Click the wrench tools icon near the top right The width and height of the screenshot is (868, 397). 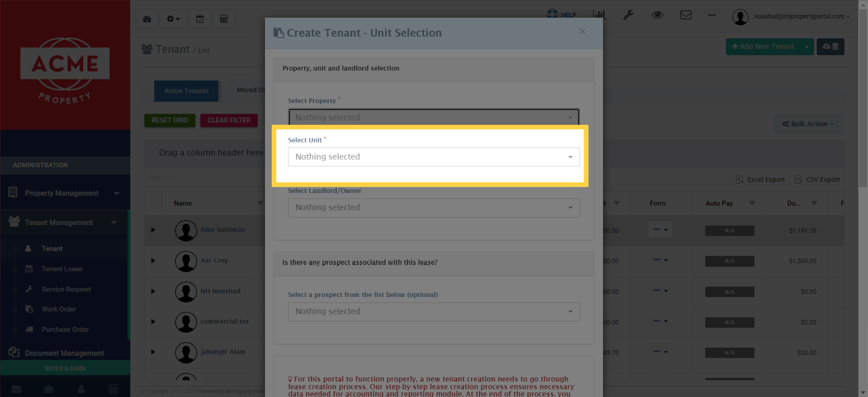pyautogui.click(x=628, y=15)
